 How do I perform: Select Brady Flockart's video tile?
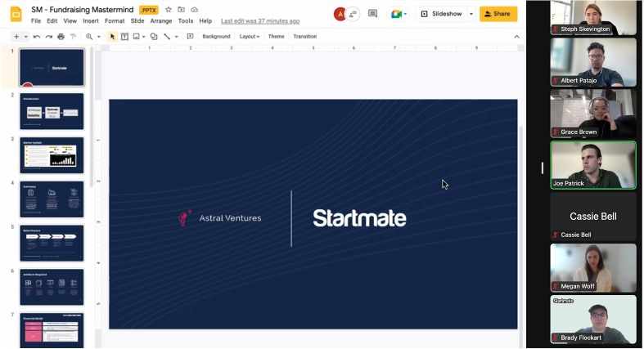click(593, 320)
